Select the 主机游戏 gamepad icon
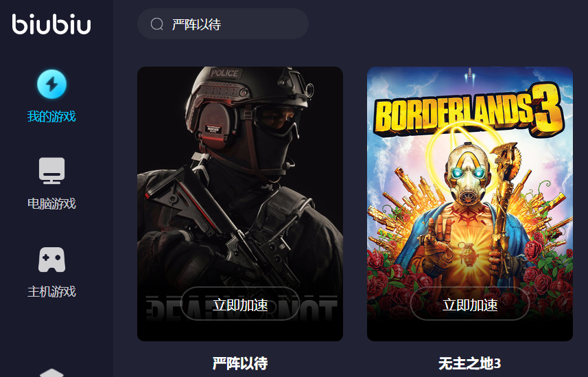The width and height of the screenshot is (588, 377). [51, 260]
